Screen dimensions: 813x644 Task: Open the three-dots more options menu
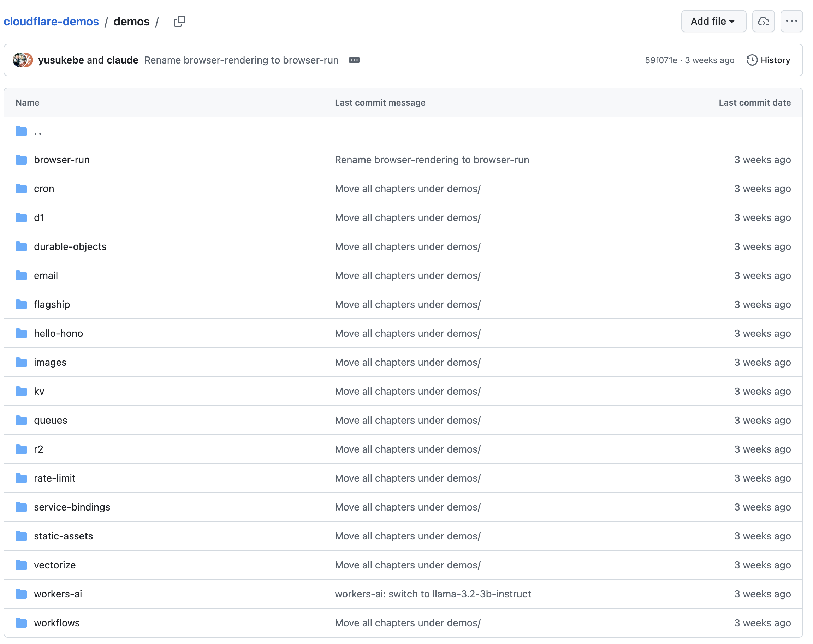pyautogui.click(x=791, y=21)
